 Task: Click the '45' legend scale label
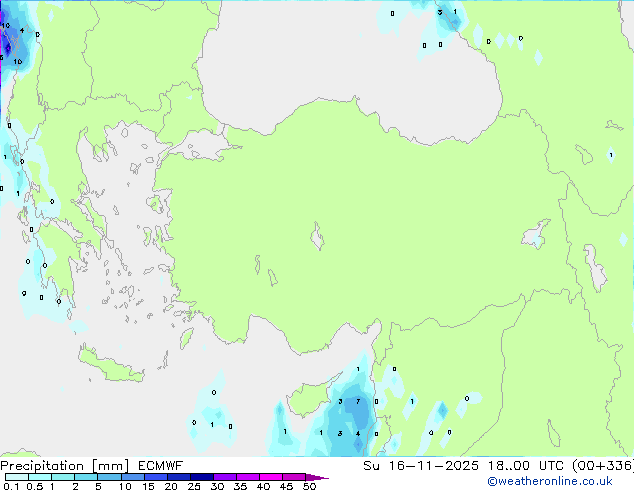286,486
